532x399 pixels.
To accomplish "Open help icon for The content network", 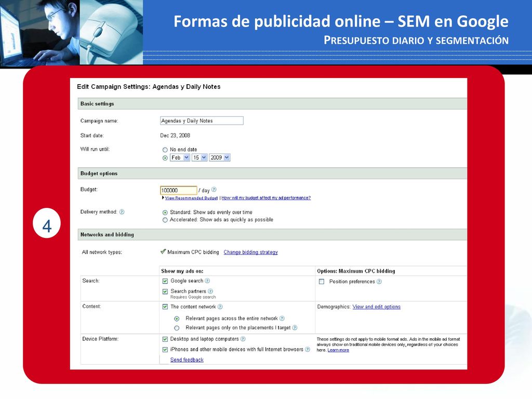I will 220,307.
